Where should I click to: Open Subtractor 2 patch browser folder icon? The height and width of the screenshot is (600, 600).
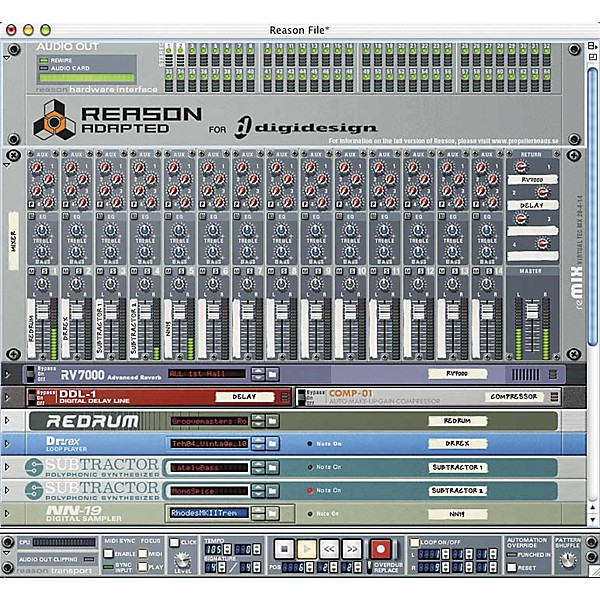pos(272,491)
